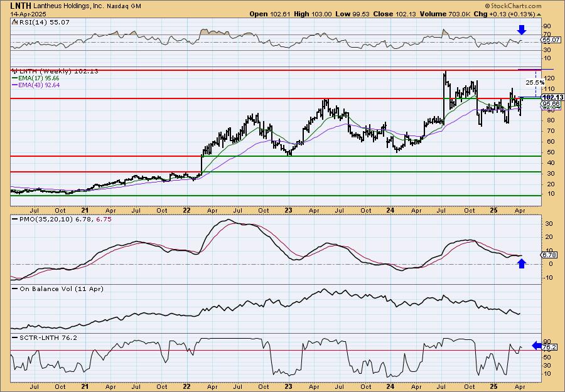
Task: Click the 55.07 RSI value tag on axis
Action: pyautogui.click(x=551, y=40)
